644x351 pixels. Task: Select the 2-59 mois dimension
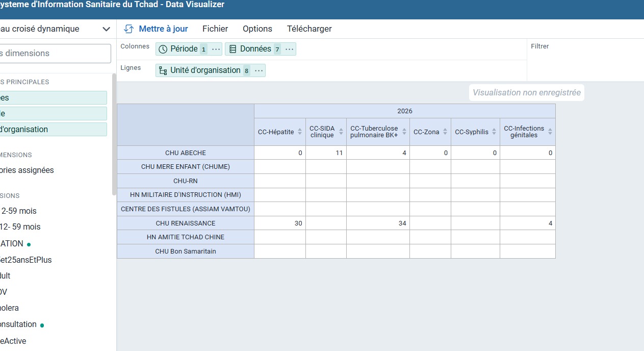click(x=19, y=211)
